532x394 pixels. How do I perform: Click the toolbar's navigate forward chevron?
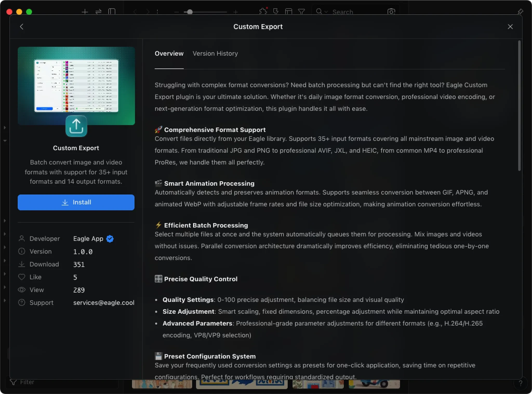coord(148,12)
